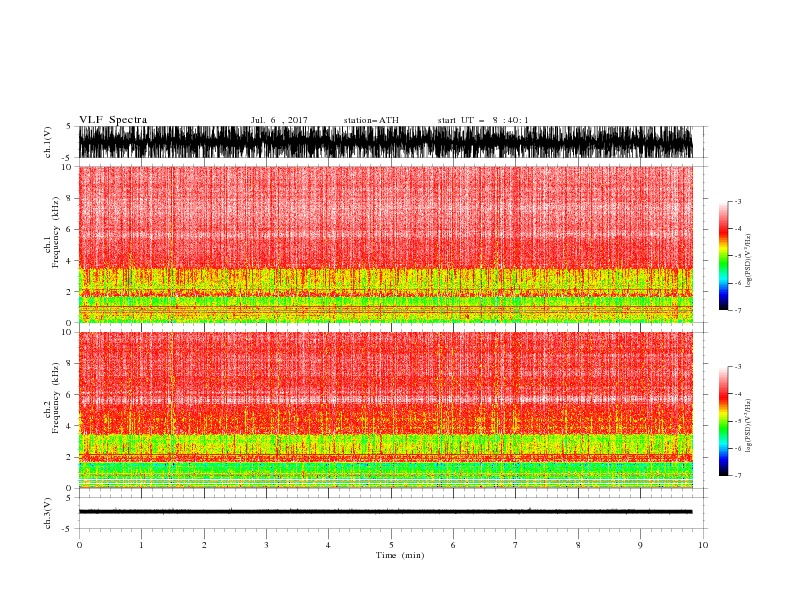Click time axis tick label '8'
This screenshot has height=612, width=792.
(578, 545)
